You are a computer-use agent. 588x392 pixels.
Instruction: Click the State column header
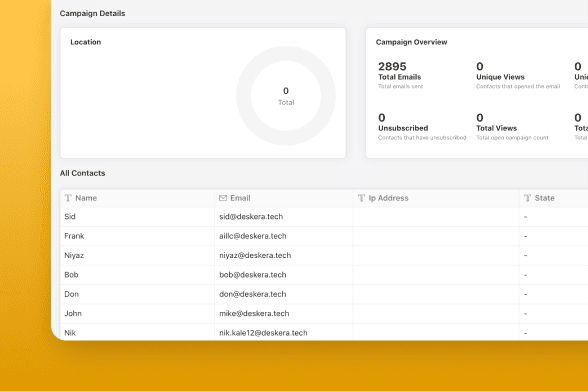[x=544, y=198]
